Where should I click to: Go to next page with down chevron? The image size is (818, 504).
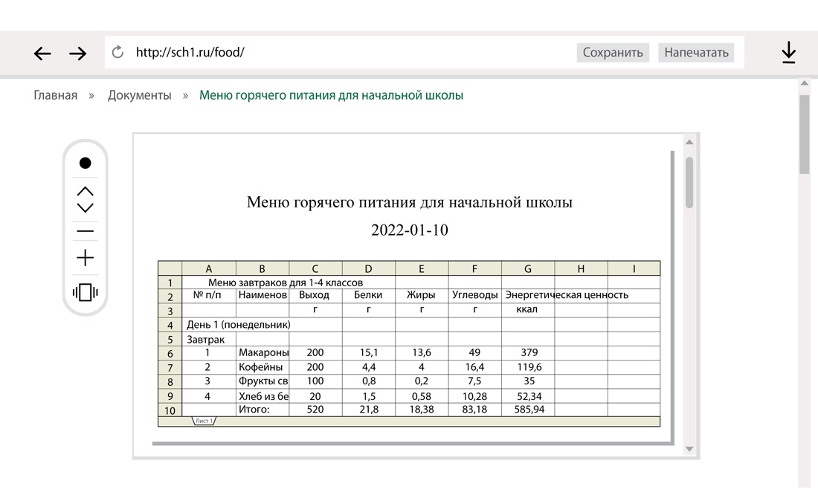86,208
